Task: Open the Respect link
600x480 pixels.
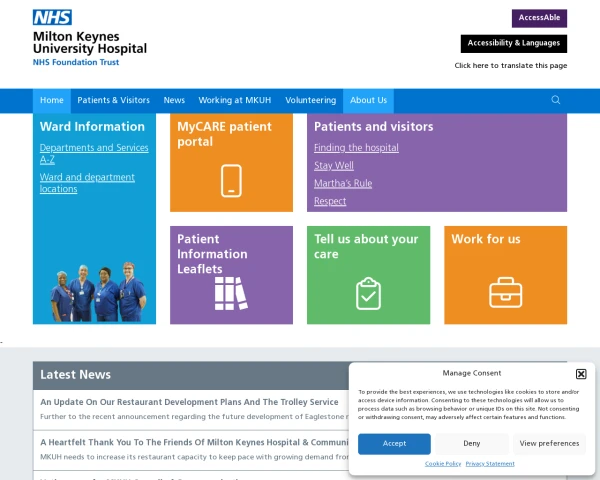Action: pos(330,201)
